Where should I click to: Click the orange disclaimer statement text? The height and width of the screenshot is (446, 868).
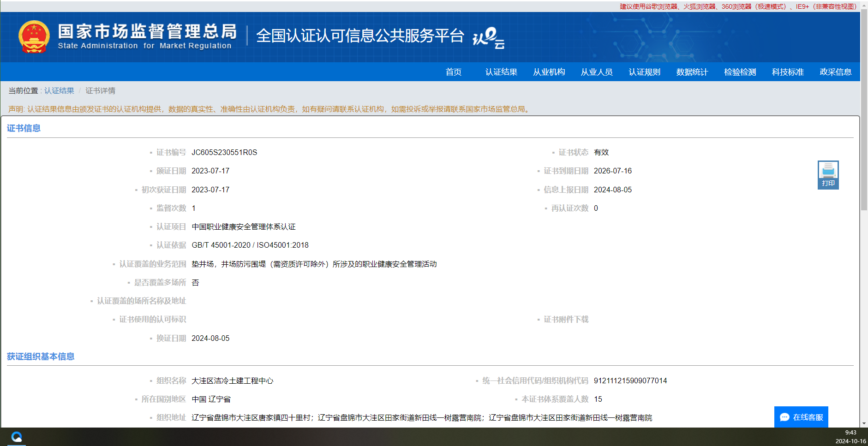[270, 109]
